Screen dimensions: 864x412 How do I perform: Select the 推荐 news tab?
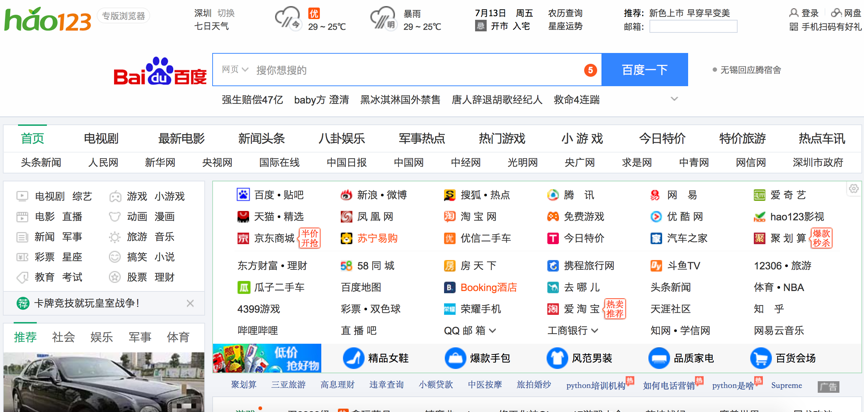tap(25, 337)
